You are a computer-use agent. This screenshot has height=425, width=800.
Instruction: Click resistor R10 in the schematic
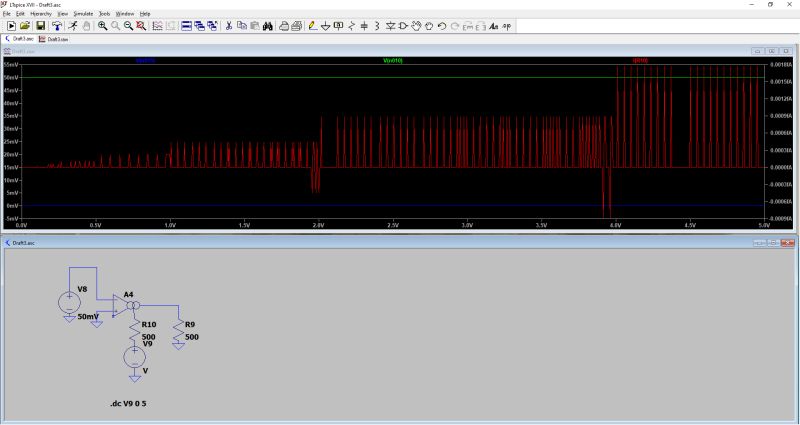pos(135,331)
